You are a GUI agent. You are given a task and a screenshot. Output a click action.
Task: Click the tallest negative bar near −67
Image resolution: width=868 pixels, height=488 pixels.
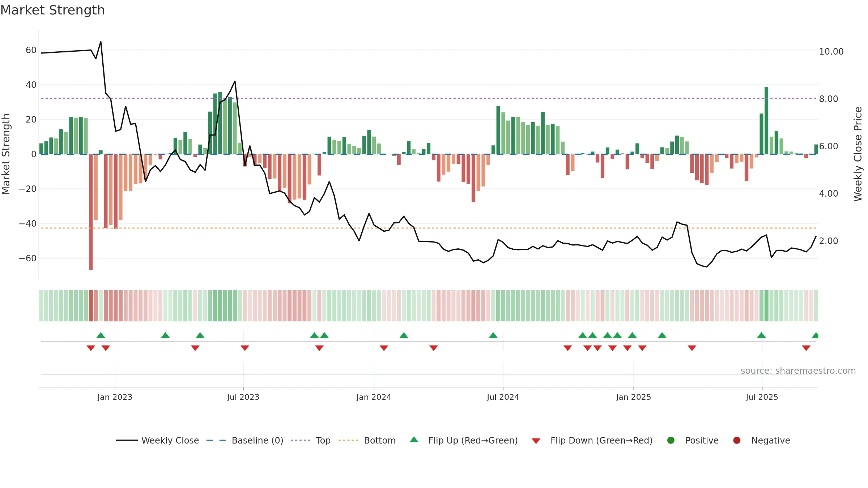[91, 212]
